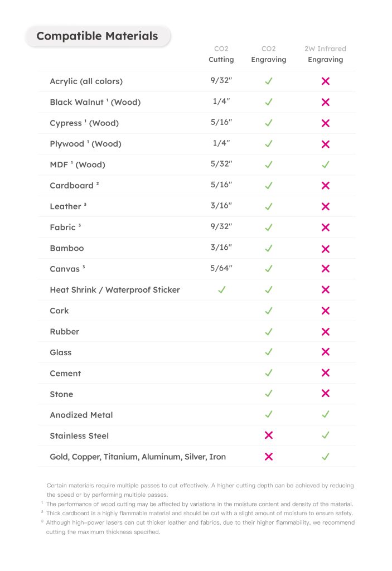Click Stainless Steel Infrared Engraving check mark
Screen dimensions: 392x571
tap(325, 435)
